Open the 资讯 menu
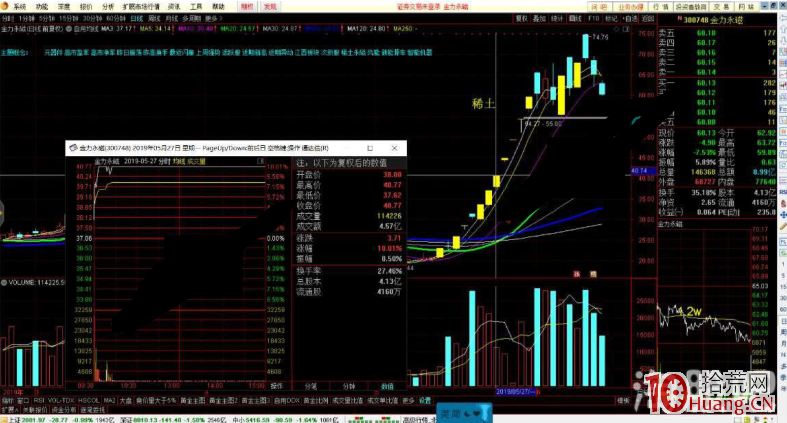Screen dimensions: 787x423 coord(174,7)
